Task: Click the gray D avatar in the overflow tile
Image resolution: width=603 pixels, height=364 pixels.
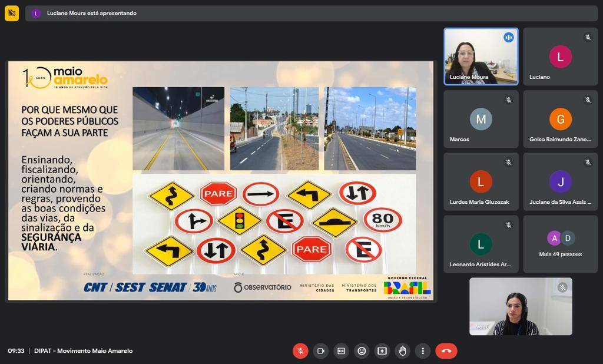Action: [568, 238]
